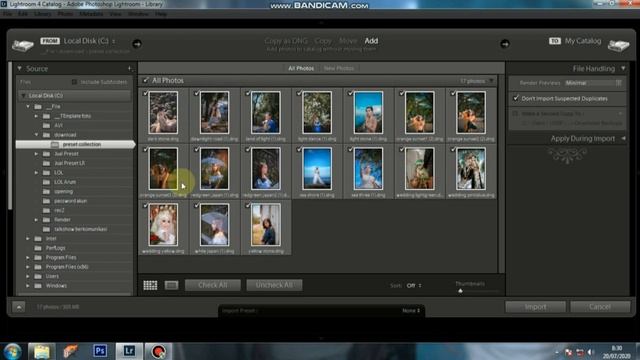The height and width of the screenshot is (360, 640).
Task: Open Windows Explorer from the taskbar
Action: coord(41,351)
